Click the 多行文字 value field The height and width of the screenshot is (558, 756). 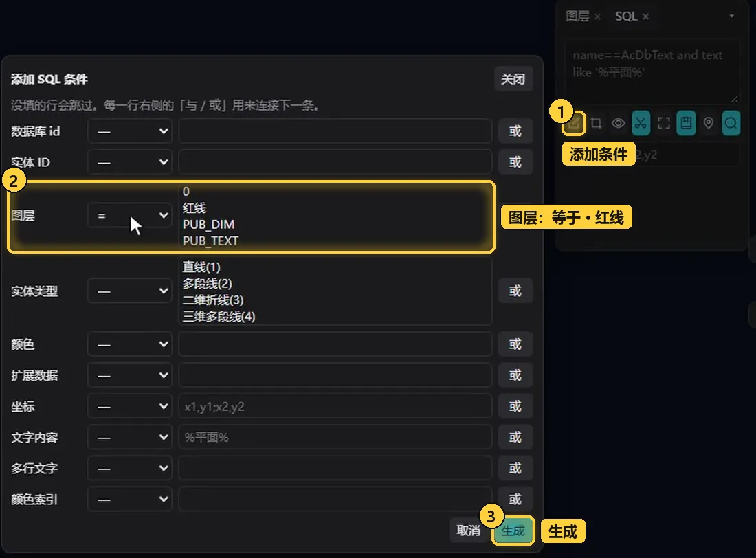click(335, 468)
